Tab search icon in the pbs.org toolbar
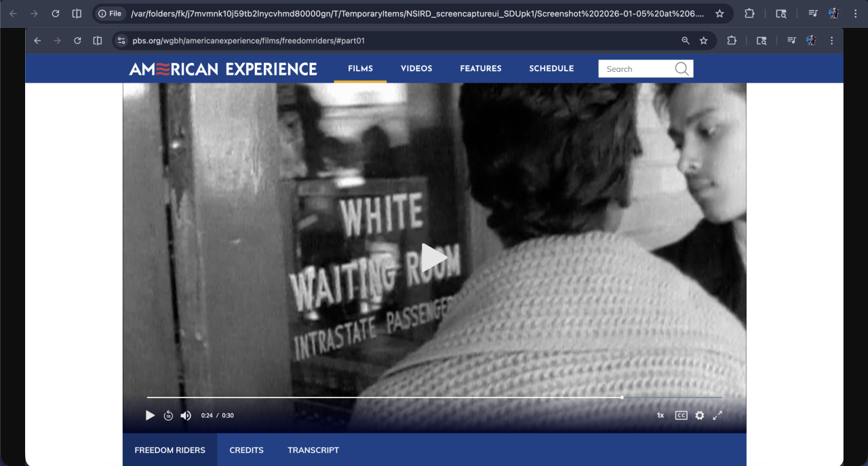This screenshot has height=466, width=868. coord(762,41)
